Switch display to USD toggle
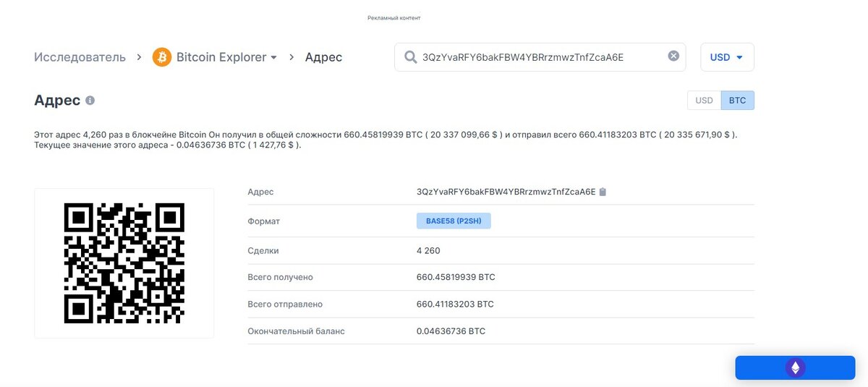Image resolution: width=868 pixels, height=387 pixels. pyautogui.click(x=704, y=101)
